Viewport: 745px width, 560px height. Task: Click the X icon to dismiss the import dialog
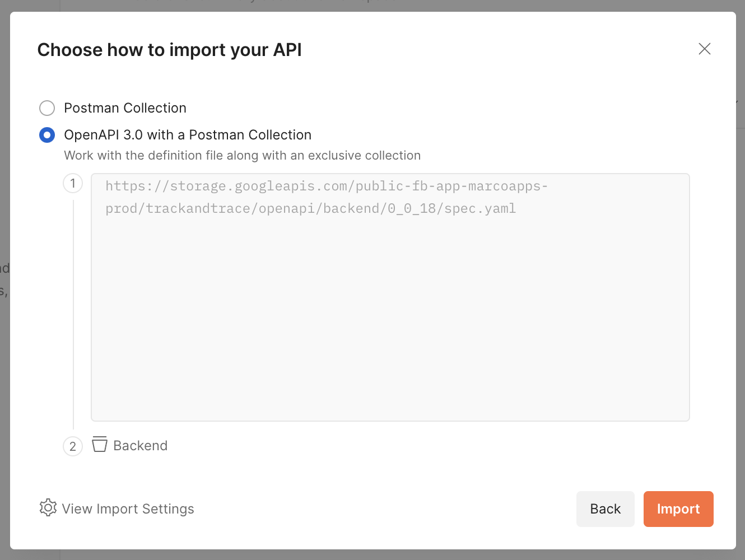(704, 49)
